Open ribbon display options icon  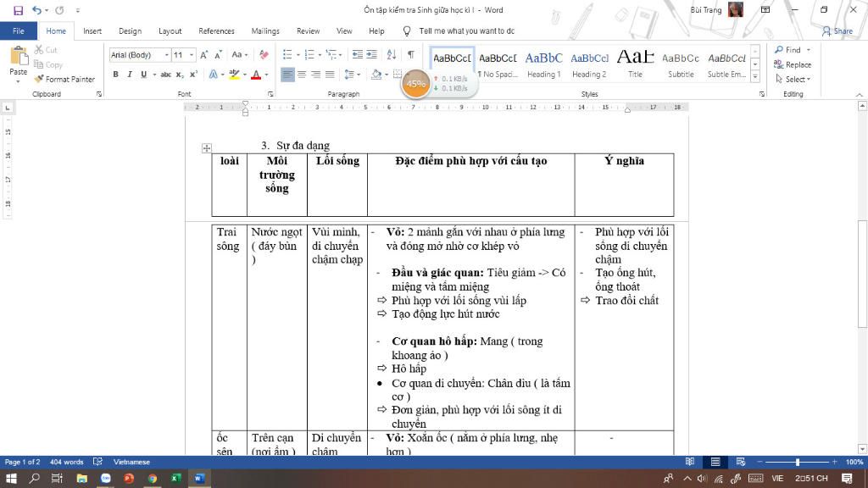[x=765, y=10]
